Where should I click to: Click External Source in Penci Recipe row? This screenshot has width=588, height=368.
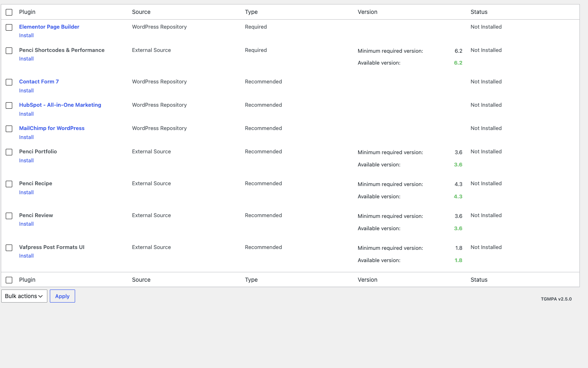point(151,183)
